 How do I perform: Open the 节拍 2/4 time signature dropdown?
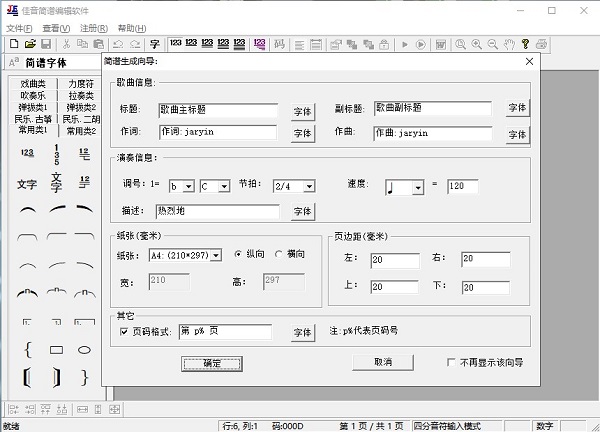click(x=308, y=186)
